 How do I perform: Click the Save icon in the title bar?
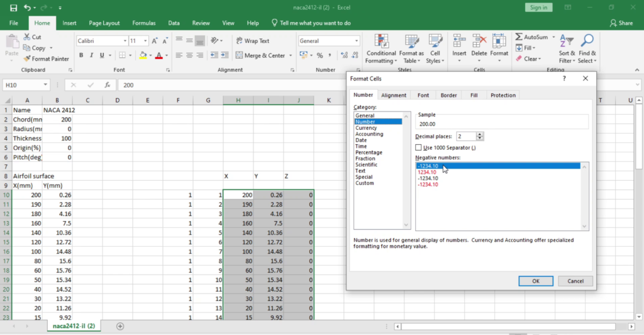(14, 8)
